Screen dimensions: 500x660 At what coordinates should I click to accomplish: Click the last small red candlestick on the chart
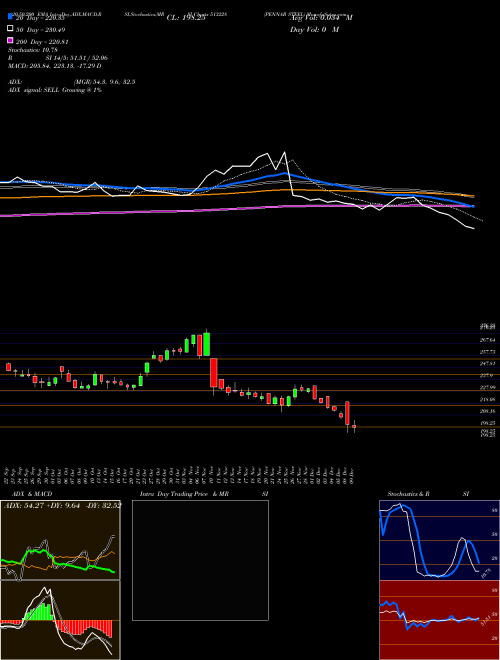coord(354,426)
